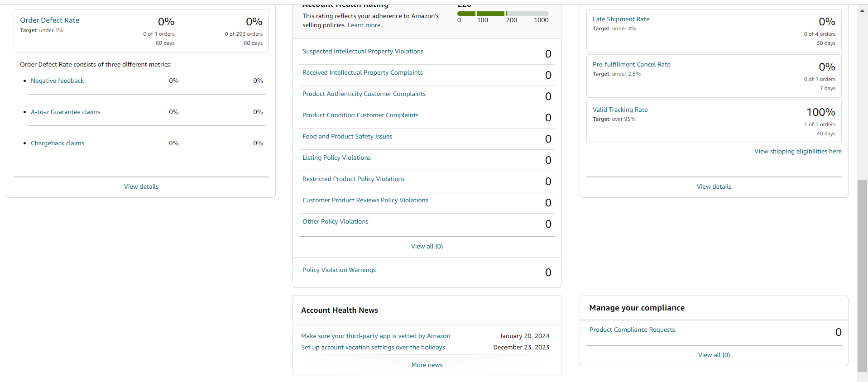Screen dimensions: 868x382
Task: Click View details under Order Defect Rate
Action: (x=141, y=186)
